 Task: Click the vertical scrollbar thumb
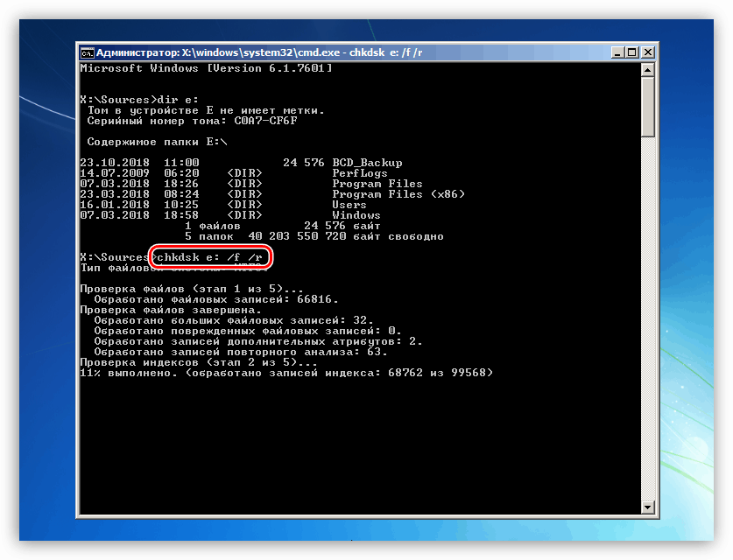click(x=647, y=107)
